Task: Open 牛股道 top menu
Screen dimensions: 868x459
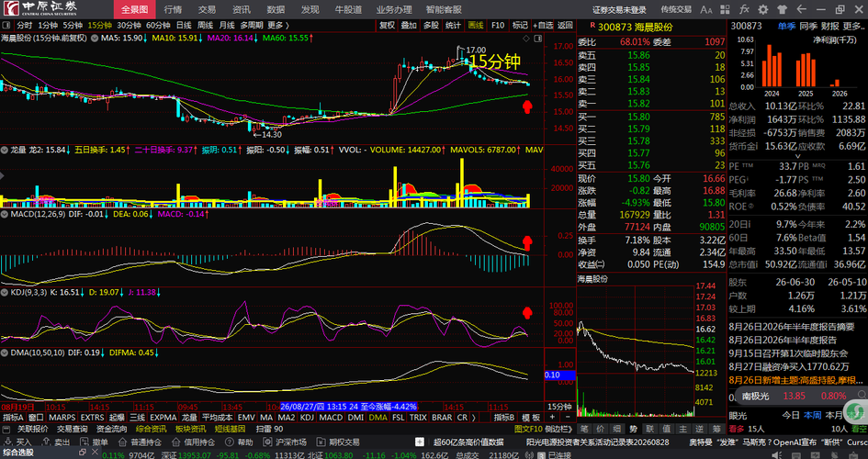Action: click(x=348, y=9)
